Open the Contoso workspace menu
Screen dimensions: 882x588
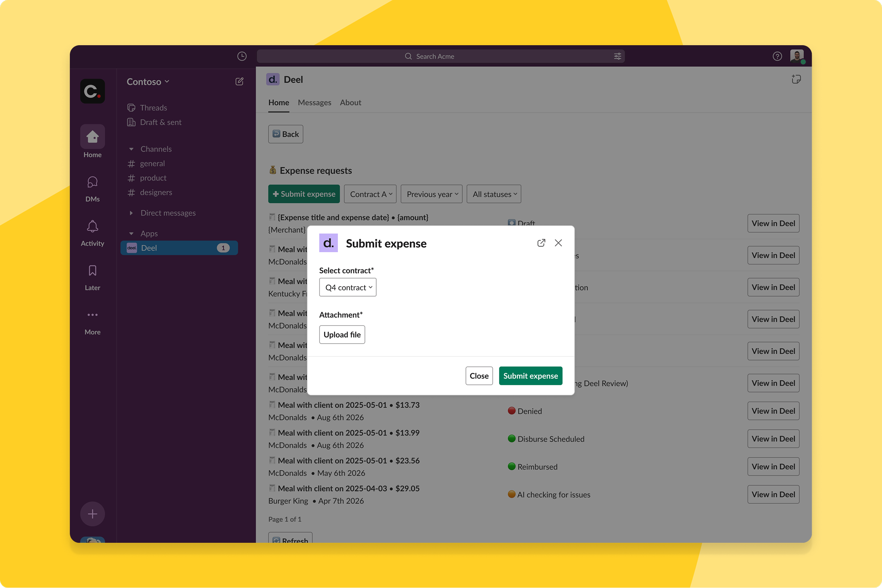pyautogui.click(x=148, y=81)
